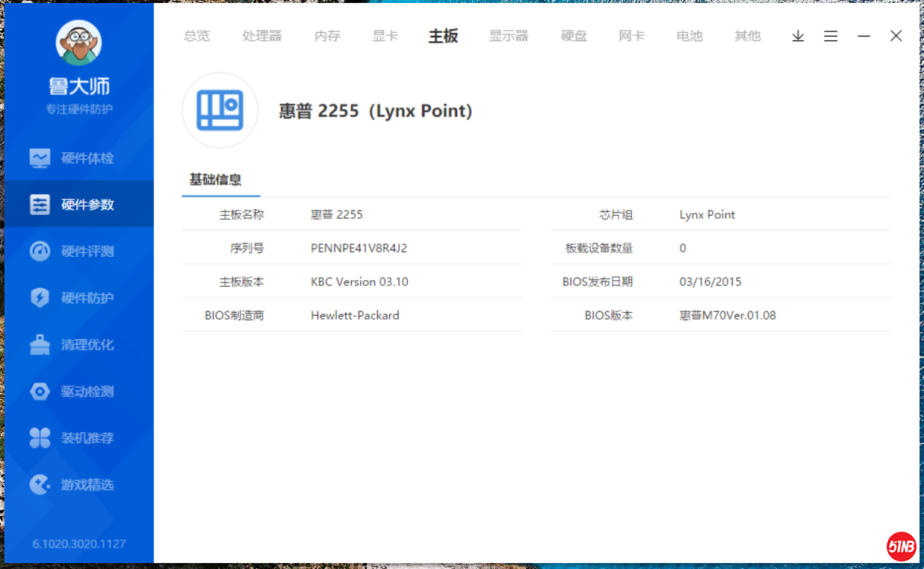Click the download arrow icon in title bar
The height and width of the screenshot is (569, 924).
pyautogui.click(x=798, y=36)
